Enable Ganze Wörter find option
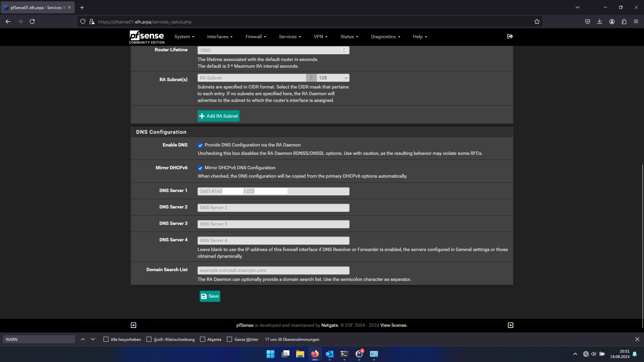Image resolution: width=644 pixels, height=362 pixels. tap(229, 339)
